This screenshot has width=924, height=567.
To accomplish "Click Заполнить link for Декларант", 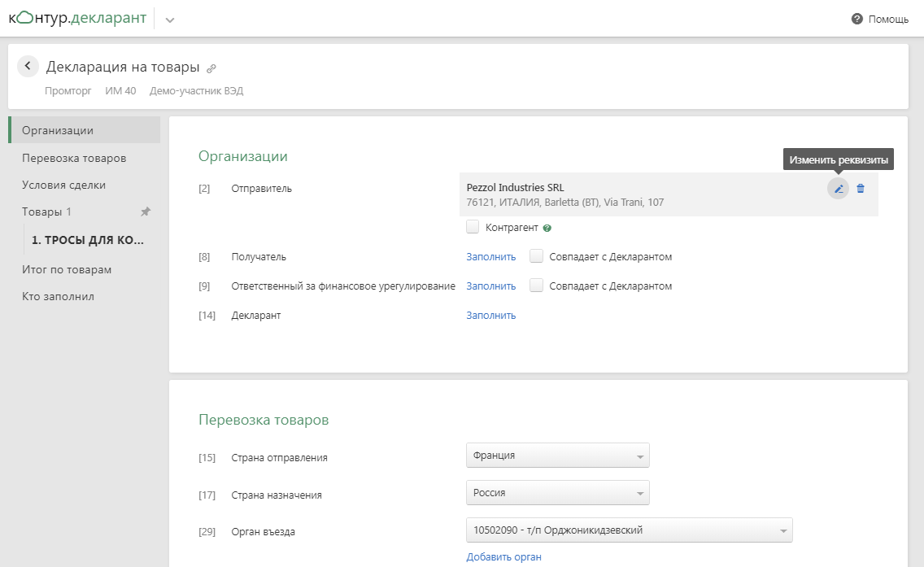I will tap(491, 316).
